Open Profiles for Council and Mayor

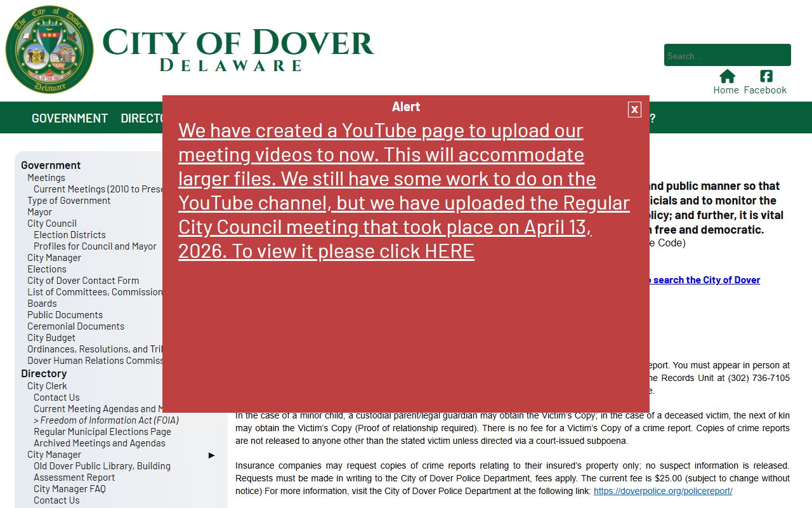[x=95, y=246]
